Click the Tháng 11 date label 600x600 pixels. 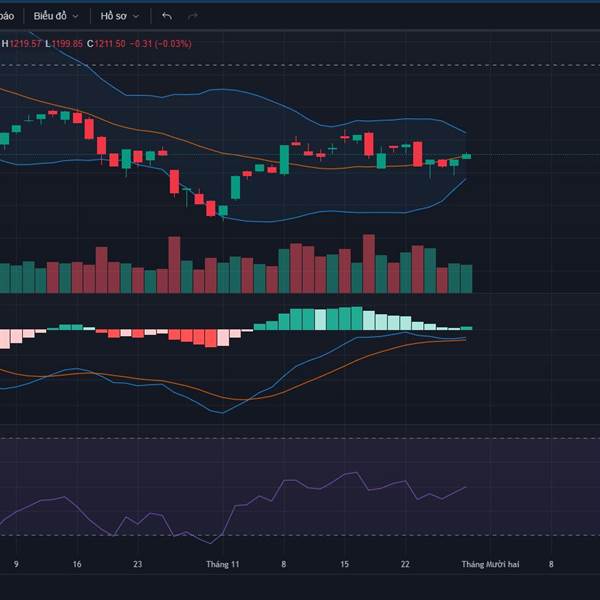(222, 564)
